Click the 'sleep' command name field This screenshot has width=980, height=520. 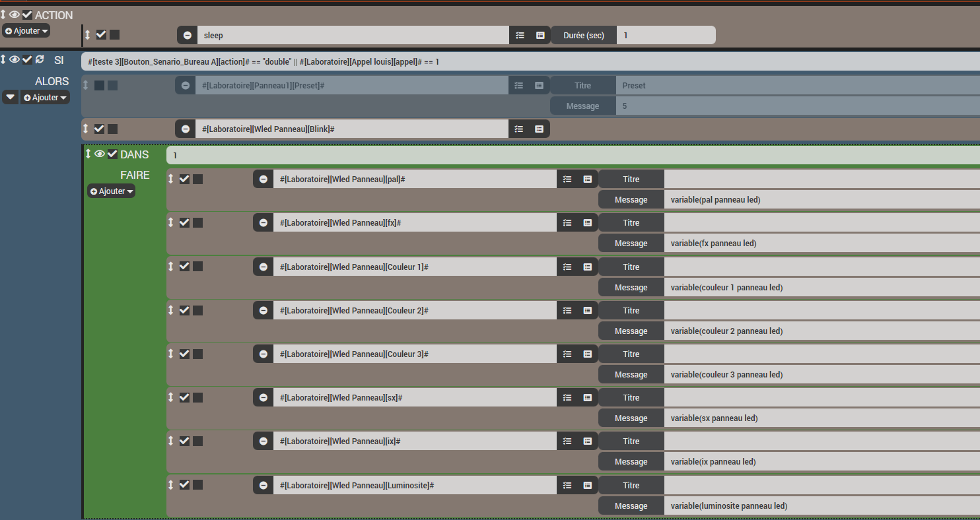pos(353,35)
